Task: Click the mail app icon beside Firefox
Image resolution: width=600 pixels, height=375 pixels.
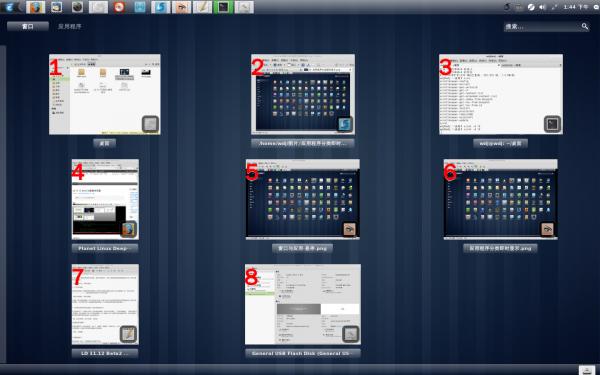Action: (x=57, y=7)
